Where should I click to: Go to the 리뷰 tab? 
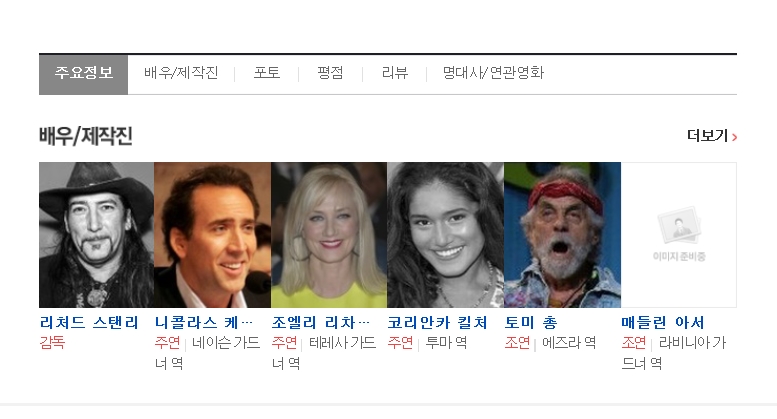394,73
